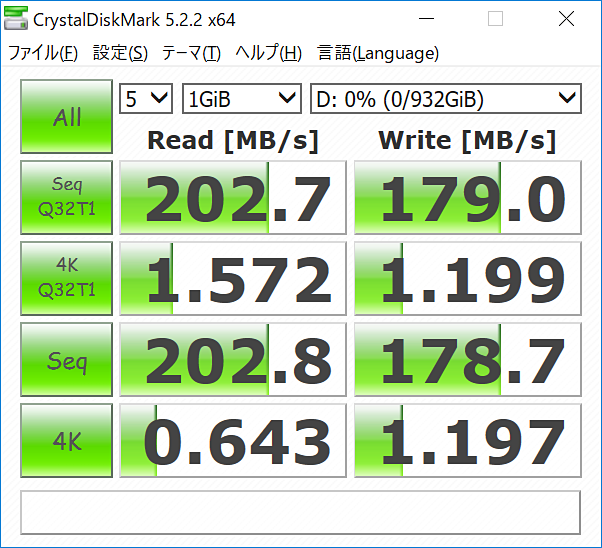Click the Read [MB/s] column header
The height and width of the screenshot is (548, 602).
click(233, 141)
